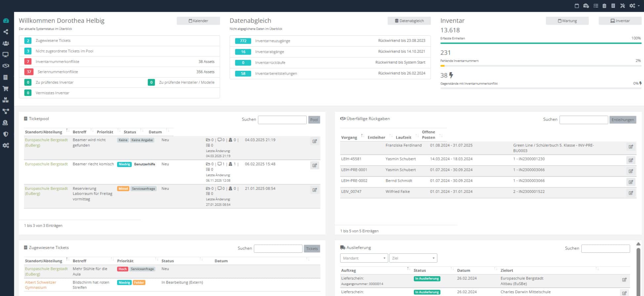Open 'Europaschule Bergstadt' link of Beamer riecht komisch
Screen dimensions: 644x296
pyautogui.click(x=46, y=164)
